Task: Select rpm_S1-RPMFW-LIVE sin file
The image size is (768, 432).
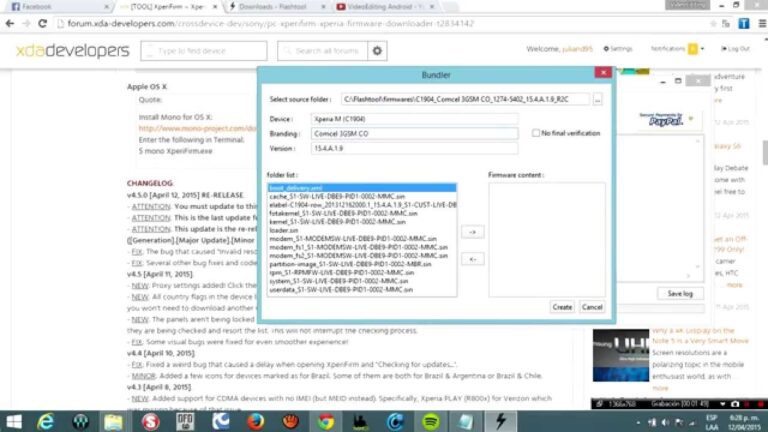Action: click(362, 272)
